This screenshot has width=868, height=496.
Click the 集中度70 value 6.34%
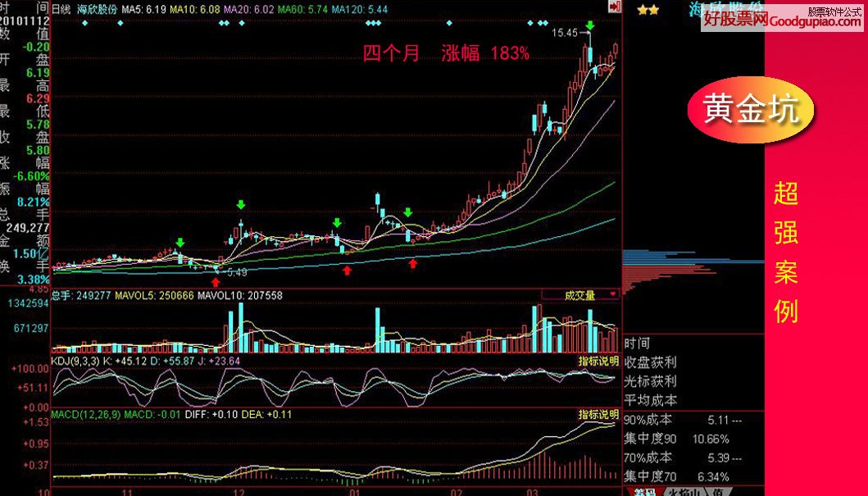tap(714, 476)
